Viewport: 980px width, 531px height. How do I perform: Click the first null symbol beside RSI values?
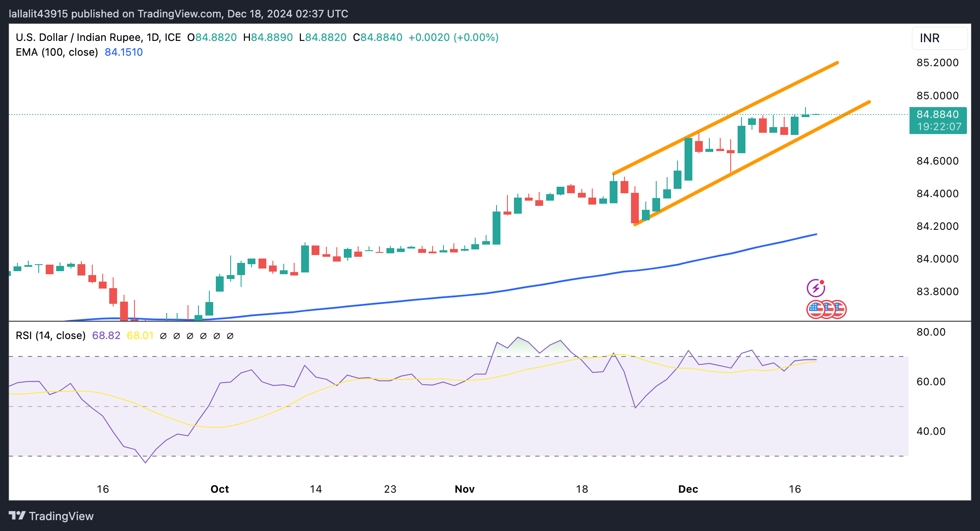click(x=163, y=336)
